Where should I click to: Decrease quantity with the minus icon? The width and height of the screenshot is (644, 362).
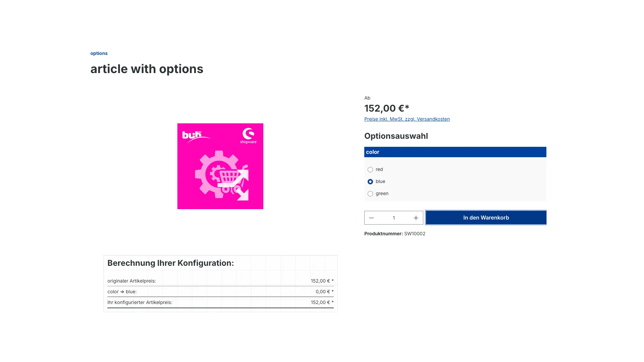click(x=371, y=218)
